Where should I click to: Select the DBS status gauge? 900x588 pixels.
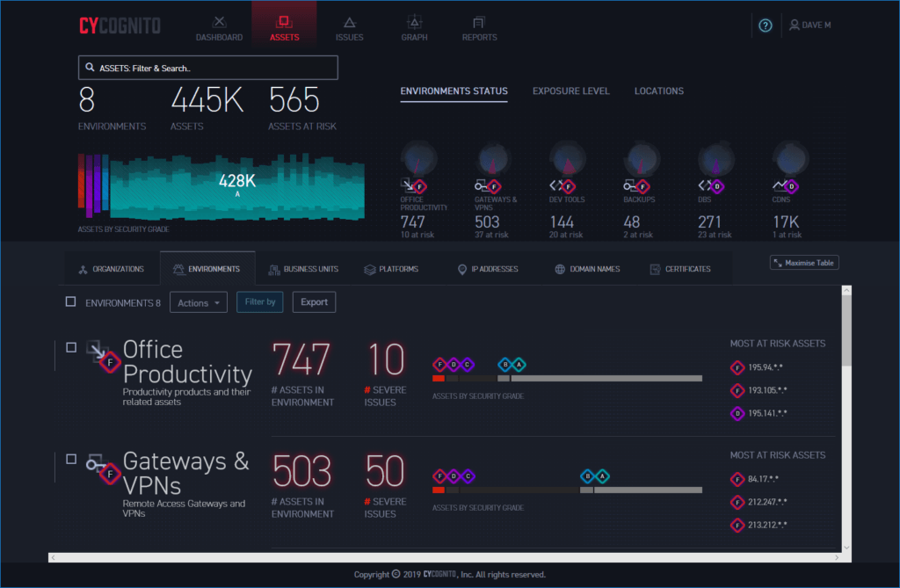click(715, 158)
